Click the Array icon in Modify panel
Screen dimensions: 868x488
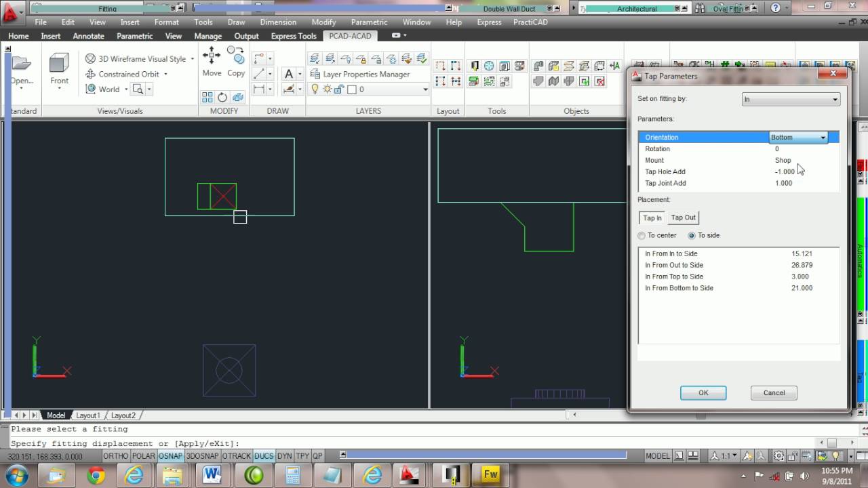tap(208, 98)
